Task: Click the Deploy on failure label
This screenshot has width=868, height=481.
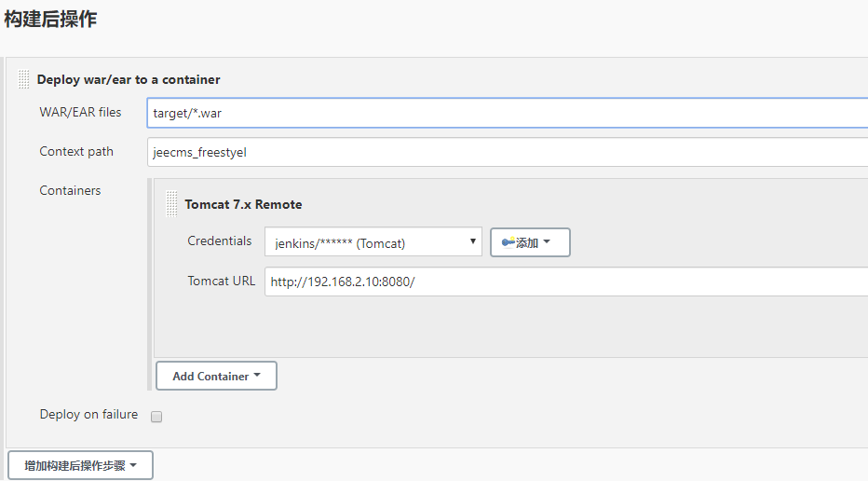Action: 88,415
